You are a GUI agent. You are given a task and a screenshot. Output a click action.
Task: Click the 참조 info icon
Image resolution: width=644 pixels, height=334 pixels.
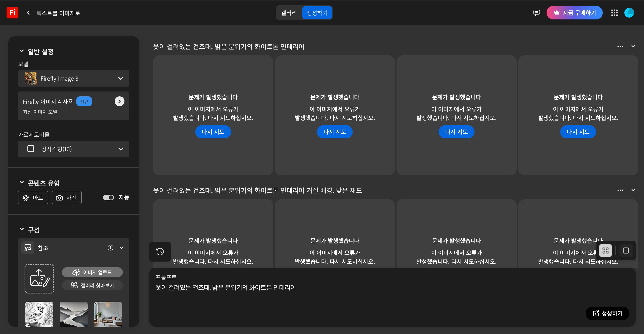[110, 248]
